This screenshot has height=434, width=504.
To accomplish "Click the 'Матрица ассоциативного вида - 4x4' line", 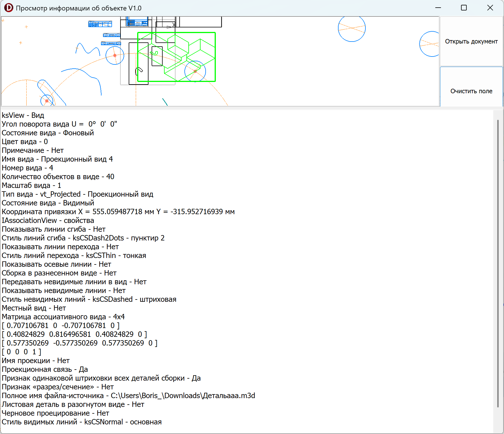I will coord(63,317).
